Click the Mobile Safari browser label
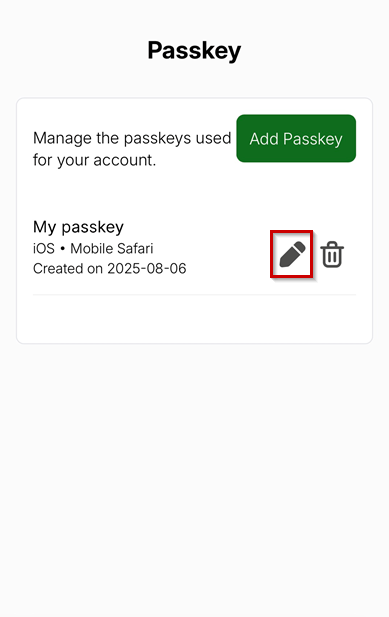389x617 pixels. point(112,248)
